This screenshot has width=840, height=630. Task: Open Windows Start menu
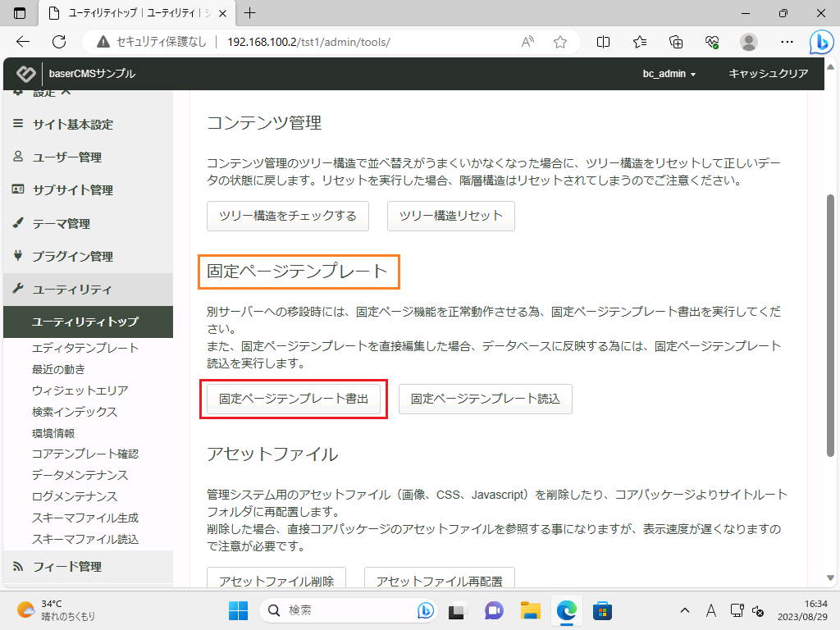point(238,610)
